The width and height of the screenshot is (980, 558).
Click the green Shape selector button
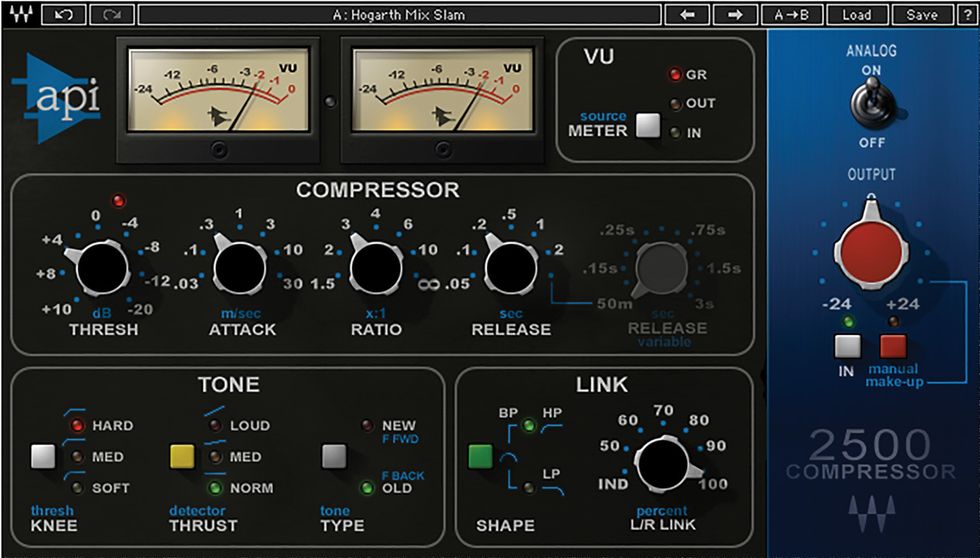point(481,457)
